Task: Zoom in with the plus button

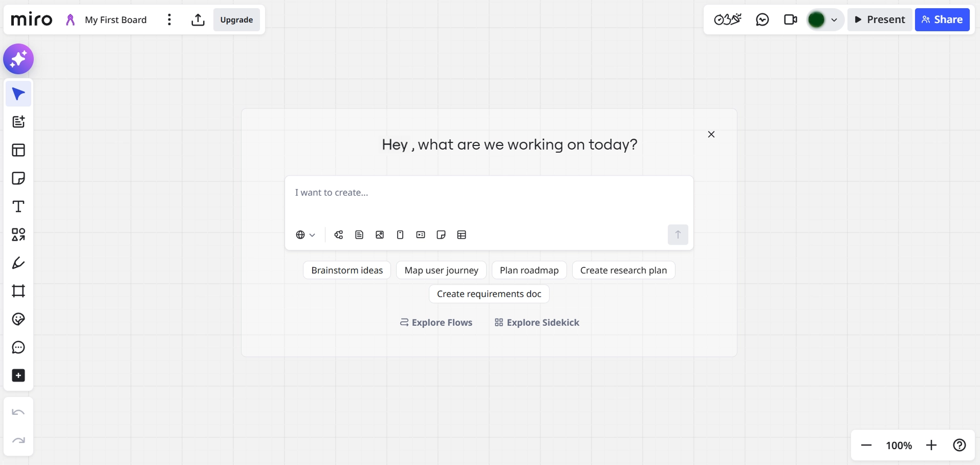Action: tap(931, 446)
